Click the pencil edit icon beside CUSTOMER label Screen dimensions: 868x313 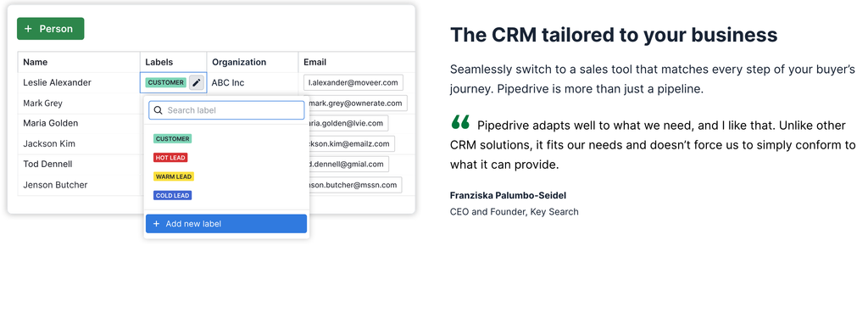(x=197, y=82)
